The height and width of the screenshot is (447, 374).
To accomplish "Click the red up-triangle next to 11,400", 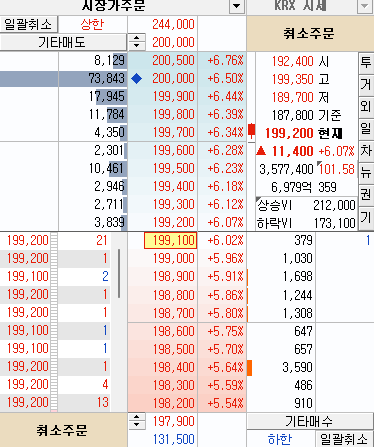I will click(x=261, y=151).
